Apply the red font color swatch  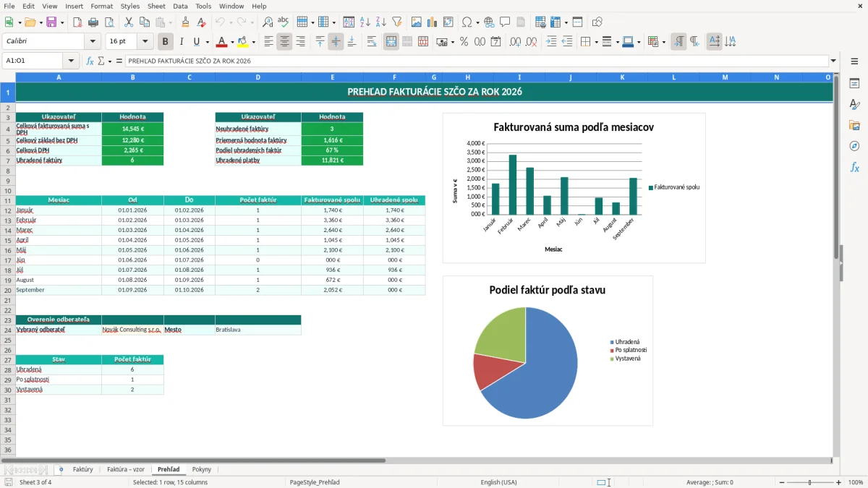(x=222, y=42)
